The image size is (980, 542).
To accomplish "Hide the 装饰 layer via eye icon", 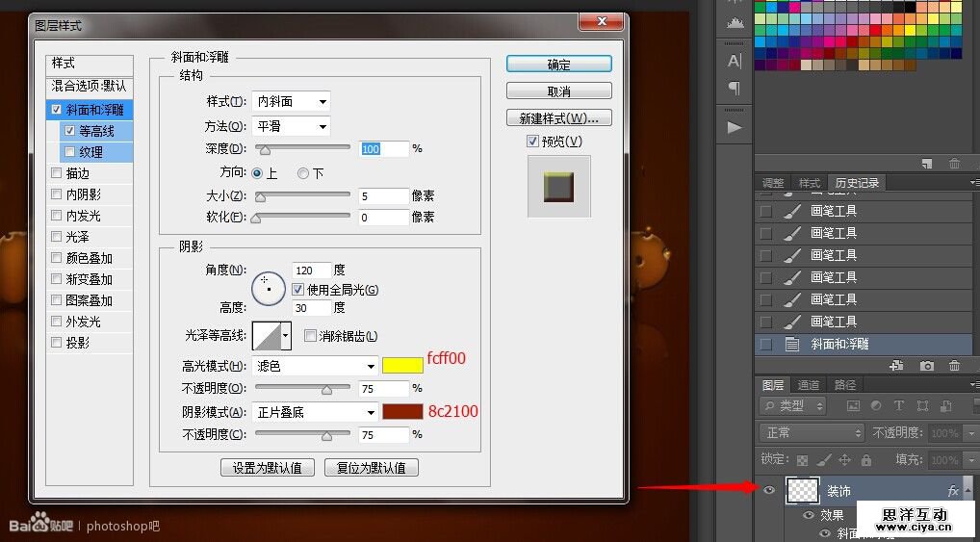I will coord(769,490).
